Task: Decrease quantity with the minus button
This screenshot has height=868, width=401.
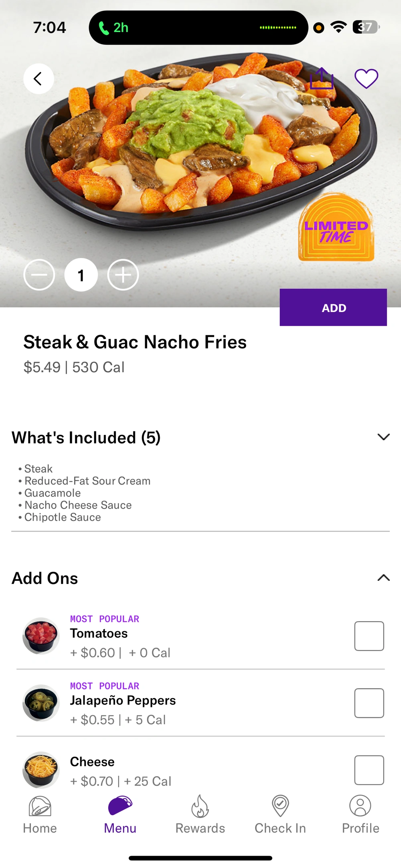Action: [39, 275]
